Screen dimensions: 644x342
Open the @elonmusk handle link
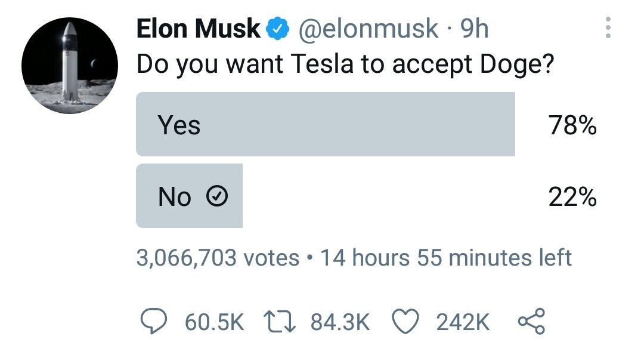coord(367,29)
